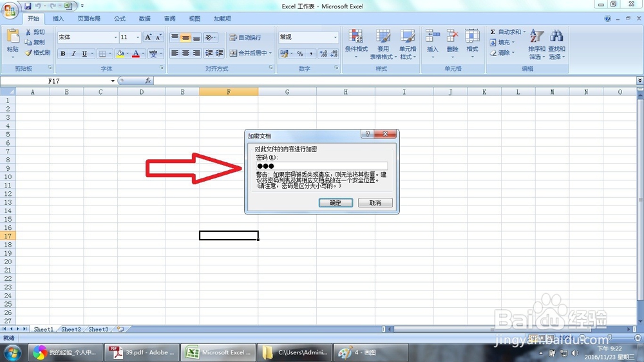Toggle italic formatting
Viewport: 644px width, 362px height.
coord(73,53)
